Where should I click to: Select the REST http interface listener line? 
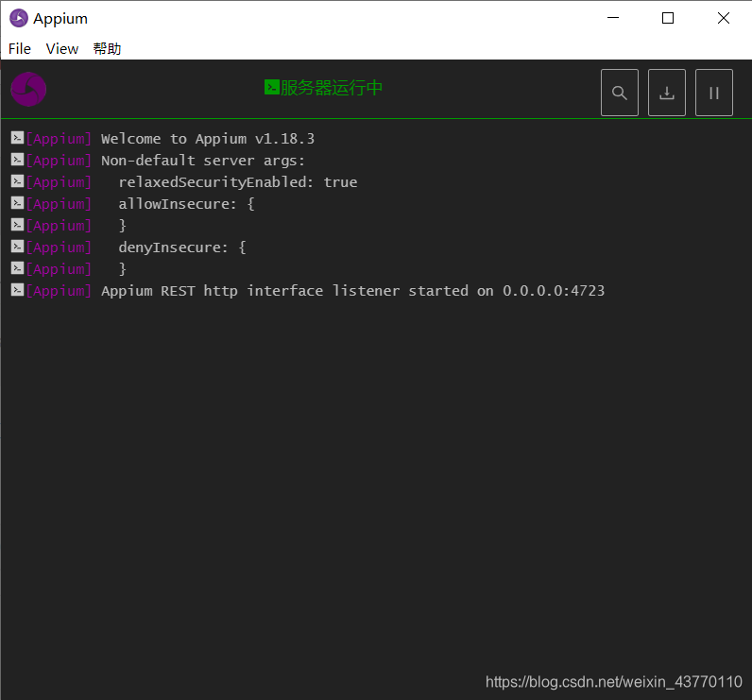(x=353, y=291)
